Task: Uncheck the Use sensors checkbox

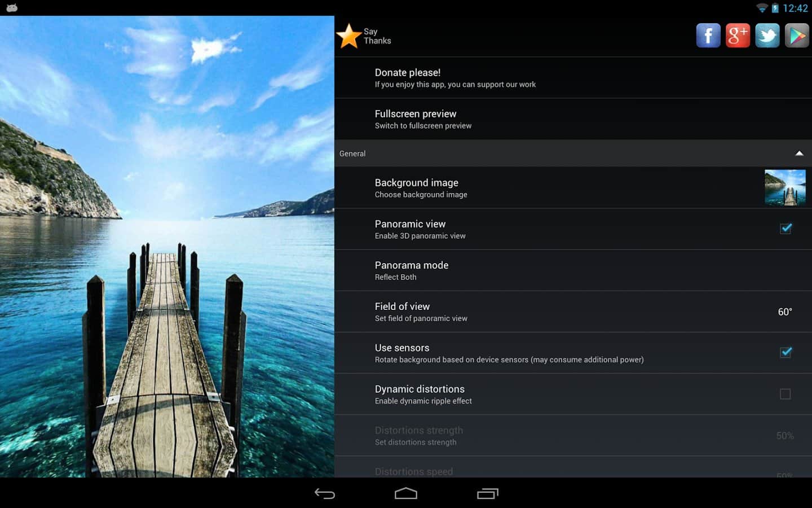Action: [785, 353]
